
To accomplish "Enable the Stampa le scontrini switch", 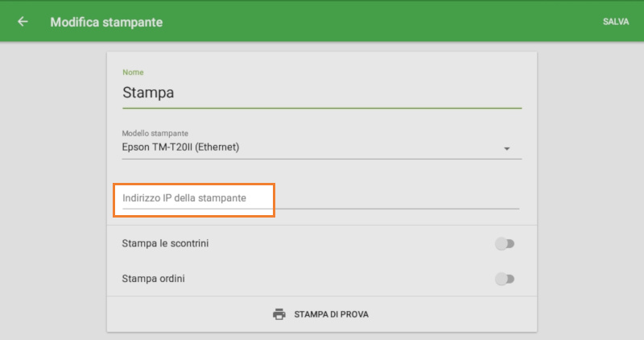I will pos(505,243).
